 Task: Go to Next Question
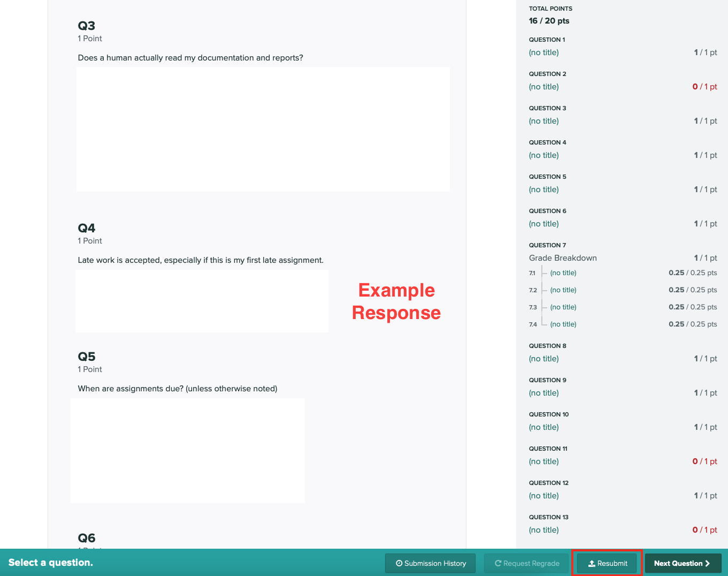683,563
